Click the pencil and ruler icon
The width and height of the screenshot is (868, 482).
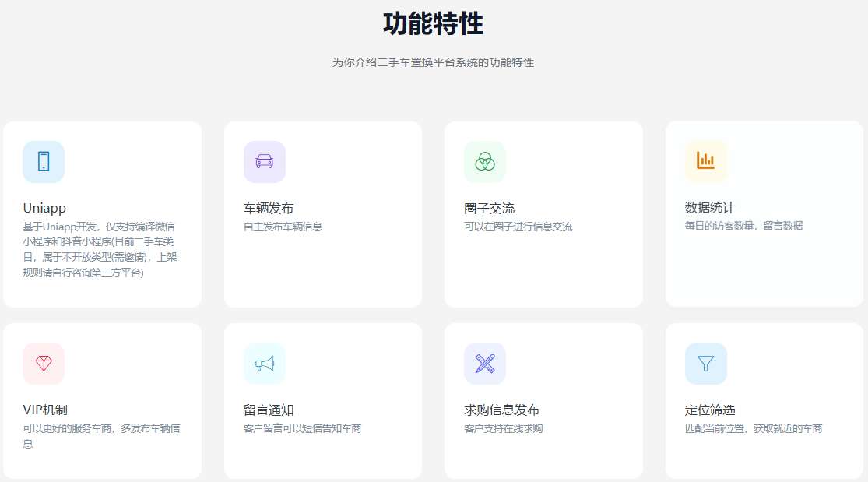click(x=485, y=364)
